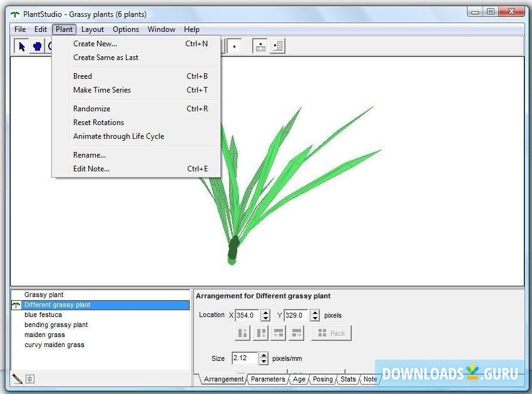Choose Edit Note... entry

coord(136,169)
